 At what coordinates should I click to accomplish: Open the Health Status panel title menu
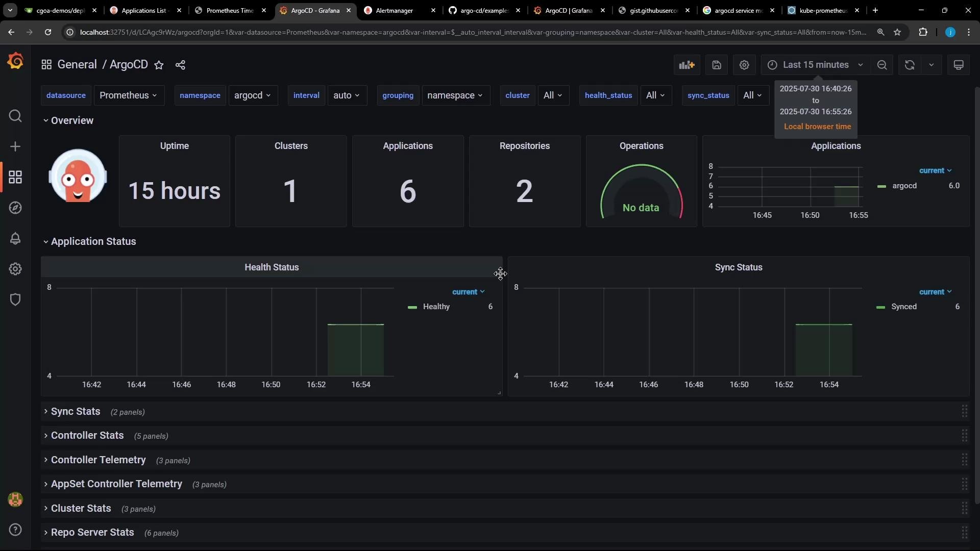(272, 267)
